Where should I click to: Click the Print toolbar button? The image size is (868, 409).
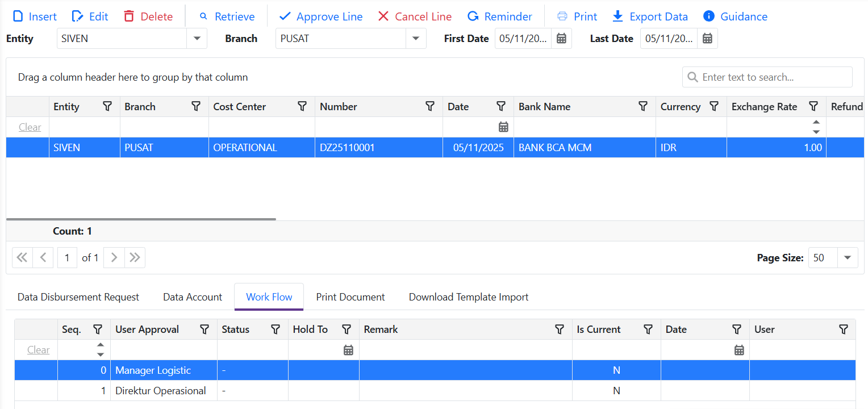click(x=577, y=16)
